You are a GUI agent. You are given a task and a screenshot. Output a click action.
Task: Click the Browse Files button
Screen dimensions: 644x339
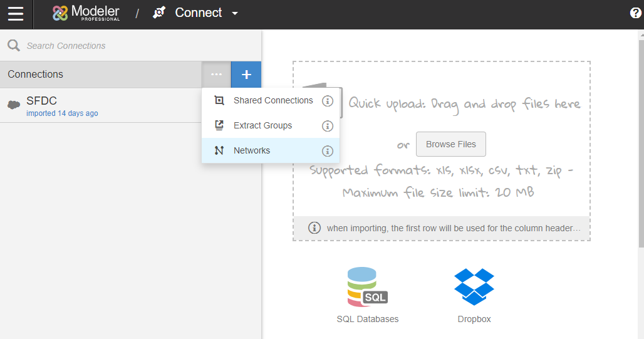(x=450, y=144)
